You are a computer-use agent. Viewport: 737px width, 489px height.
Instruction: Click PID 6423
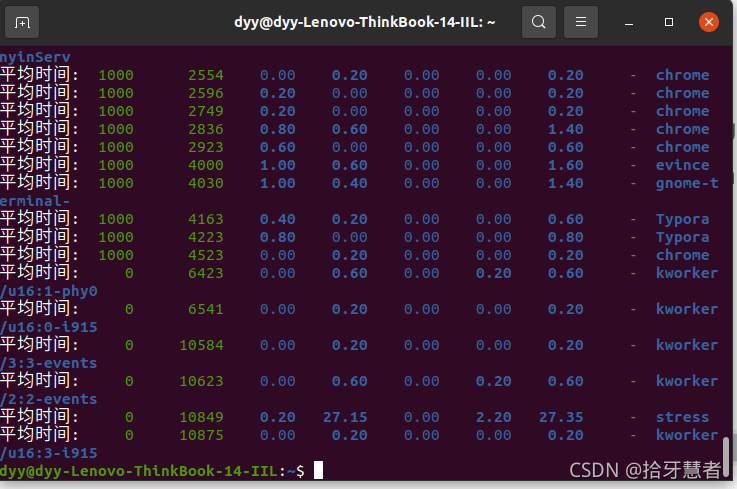point(206,273)
